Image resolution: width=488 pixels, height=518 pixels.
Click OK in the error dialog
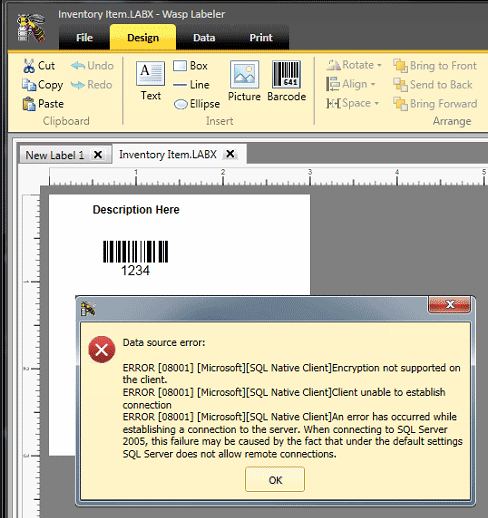(x=275, y=479)
